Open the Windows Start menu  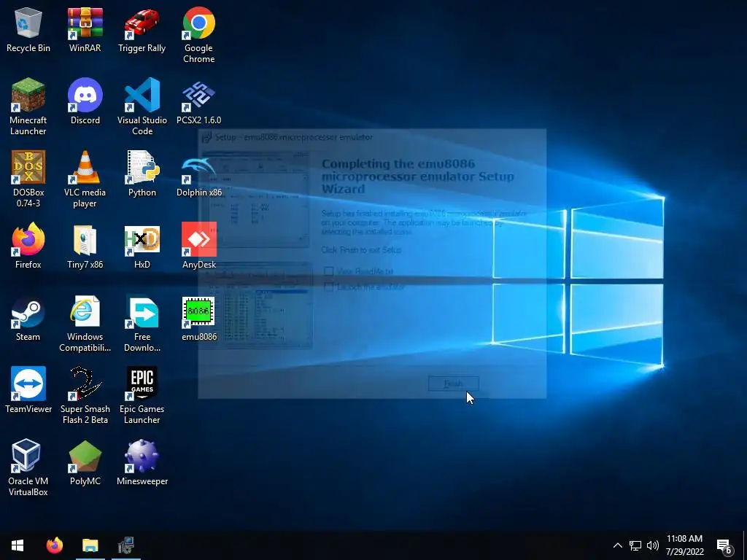point(18,545)
